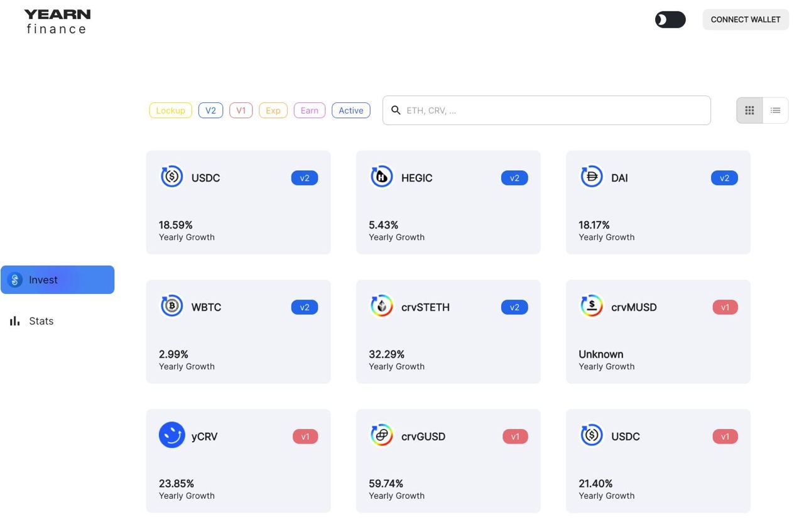
Task: Open the Invest section in sidebar
Action: [x=57, y=280]
